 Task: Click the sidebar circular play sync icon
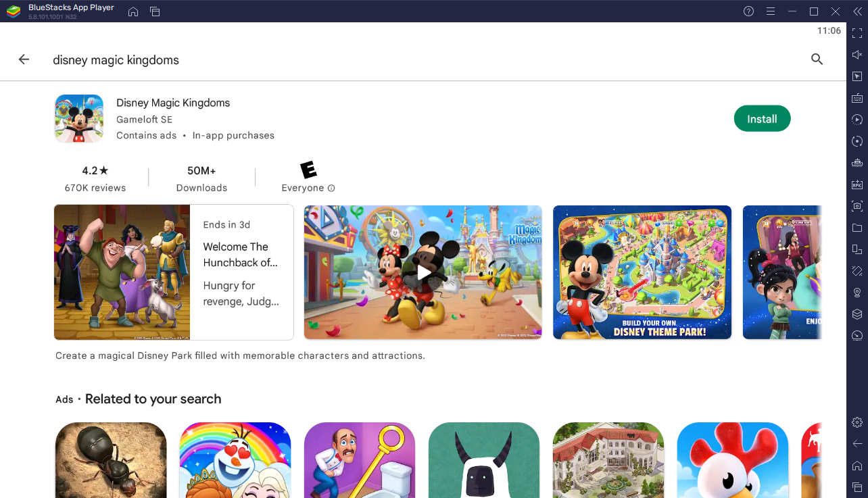(857, 120)
